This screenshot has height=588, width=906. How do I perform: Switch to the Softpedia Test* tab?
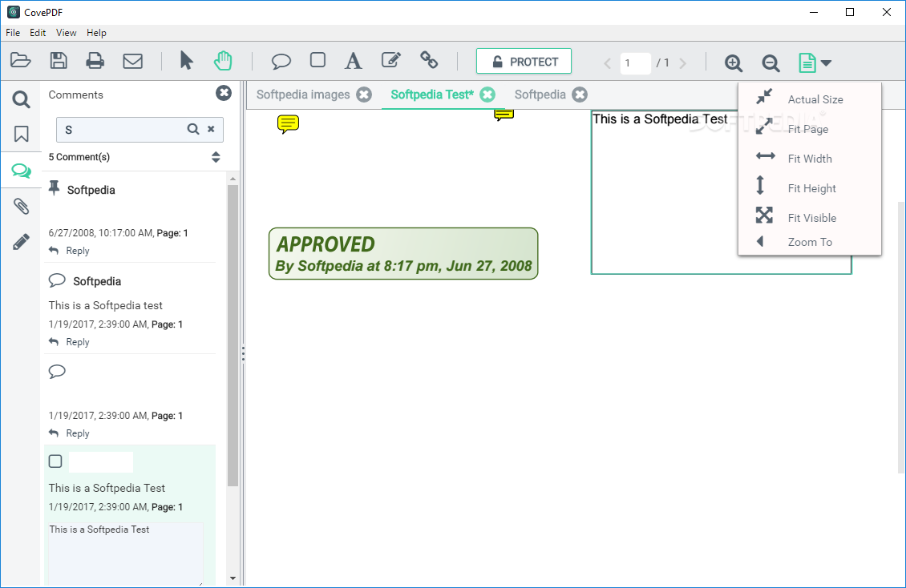432,95
